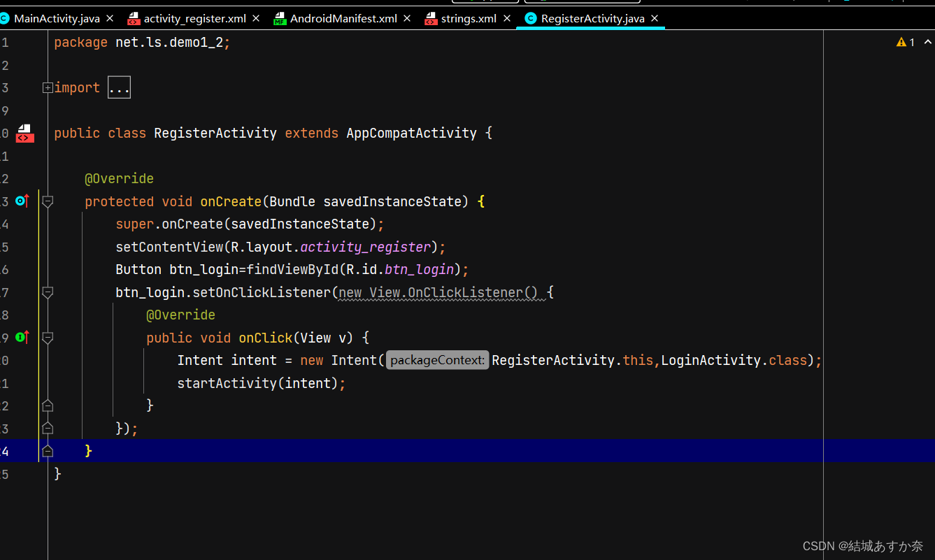
Task: Click the activity_register layout reference
Action: click(x=366, y=247)
